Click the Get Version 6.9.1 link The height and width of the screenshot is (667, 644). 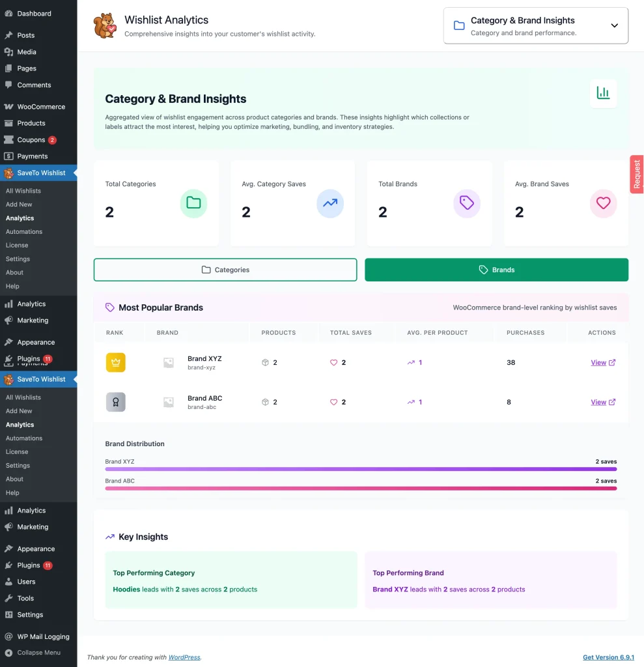pos(608,657)
